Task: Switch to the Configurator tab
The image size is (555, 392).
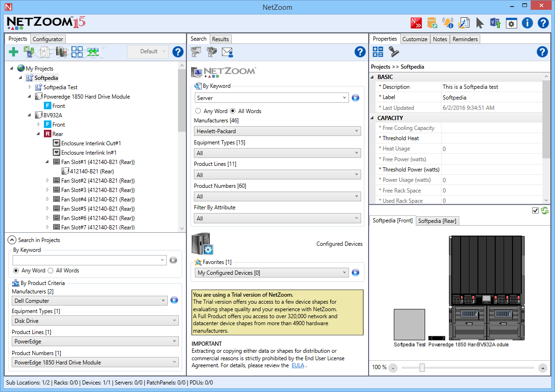Action: pyautogui.click(x=48, y=39)
